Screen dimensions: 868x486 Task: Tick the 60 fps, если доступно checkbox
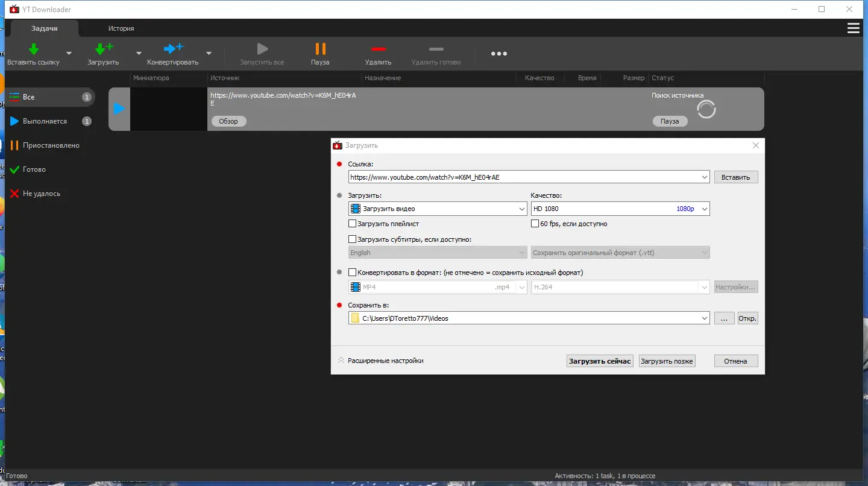point(535,224)
